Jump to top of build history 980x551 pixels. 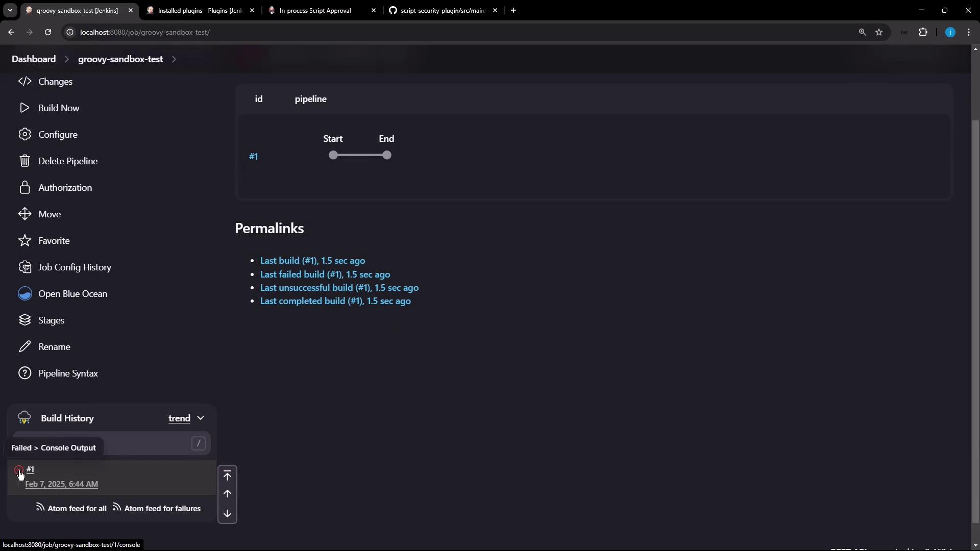(x=227, y=475)
